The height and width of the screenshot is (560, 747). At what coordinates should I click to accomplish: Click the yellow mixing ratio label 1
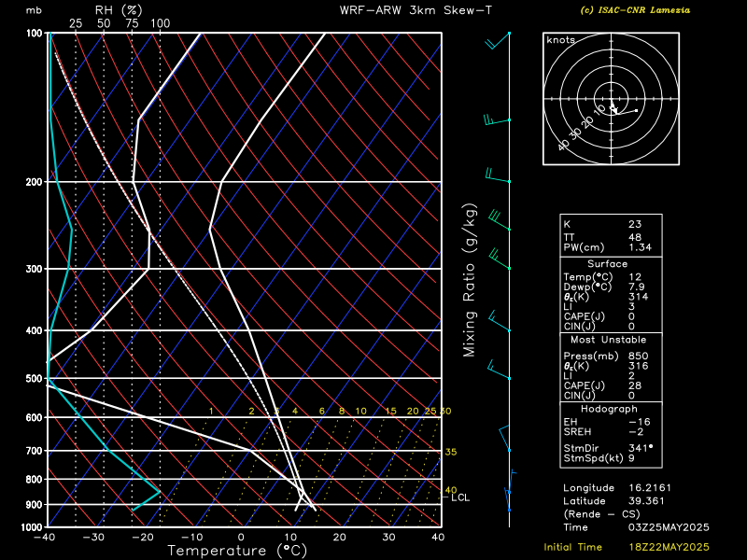pyautogui.click(x=211, y=412)
